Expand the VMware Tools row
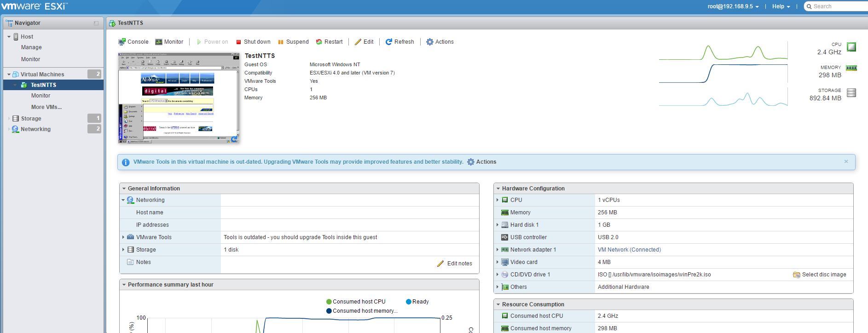Screen dimensions: 868x333 [123, 237]
